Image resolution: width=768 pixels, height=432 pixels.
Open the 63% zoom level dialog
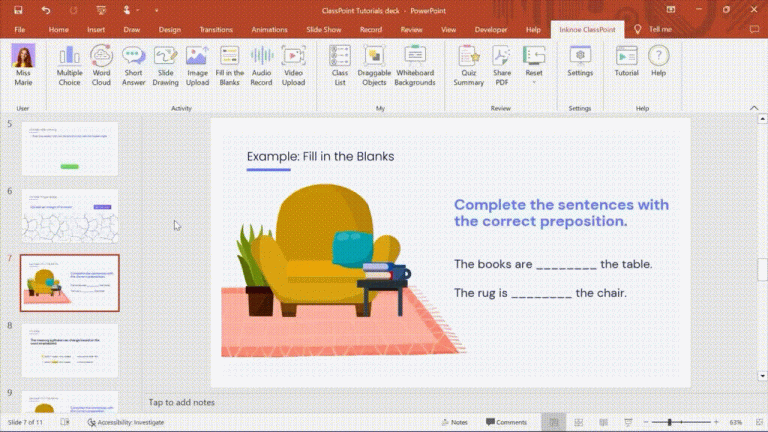coord(735,422)
